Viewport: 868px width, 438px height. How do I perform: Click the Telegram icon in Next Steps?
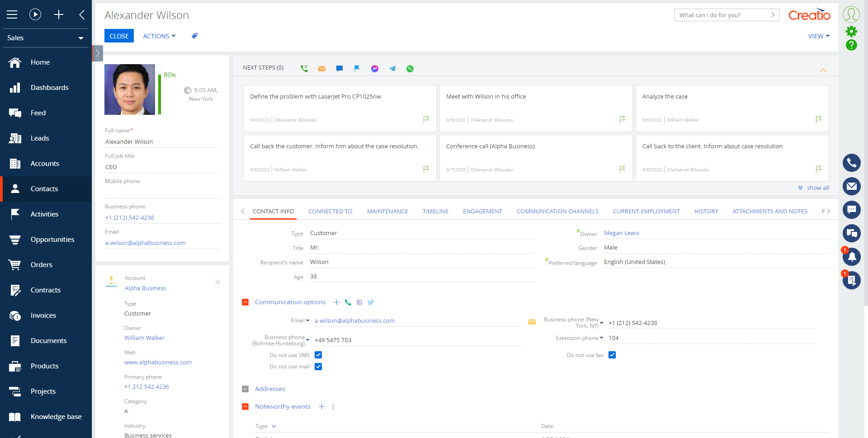392,69
